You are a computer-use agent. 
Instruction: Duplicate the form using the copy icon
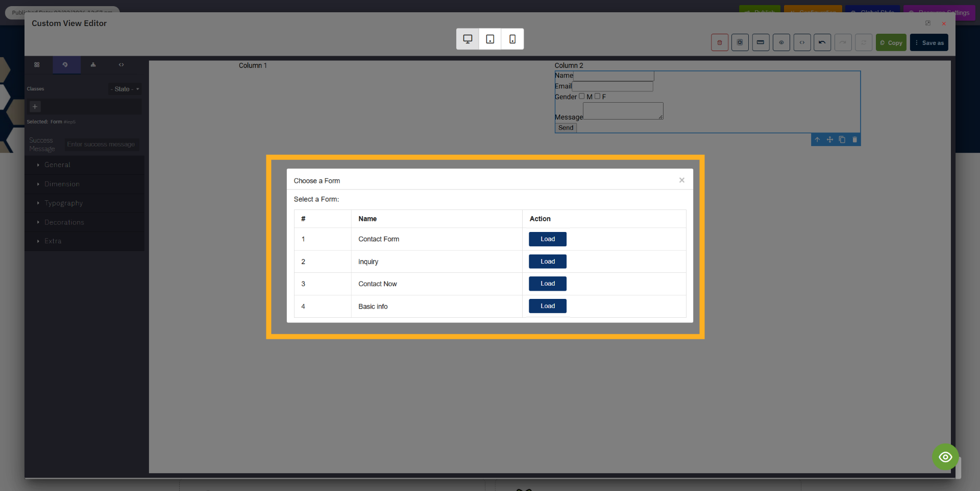842,139
